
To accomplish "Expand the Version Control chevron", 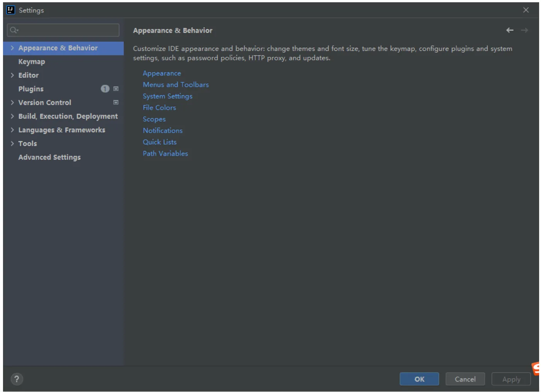I will click(12, 102).
